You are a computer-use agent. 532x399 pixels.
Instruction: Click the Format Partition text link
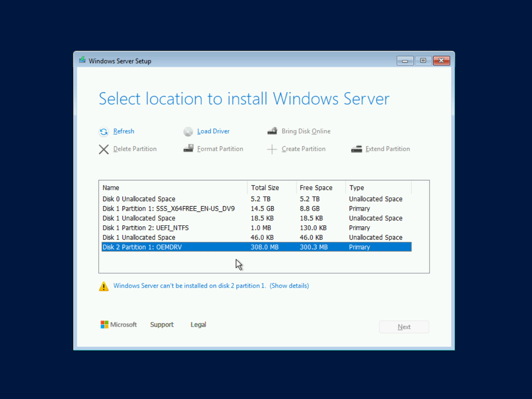pyautogui.click(x=220, y=149)
